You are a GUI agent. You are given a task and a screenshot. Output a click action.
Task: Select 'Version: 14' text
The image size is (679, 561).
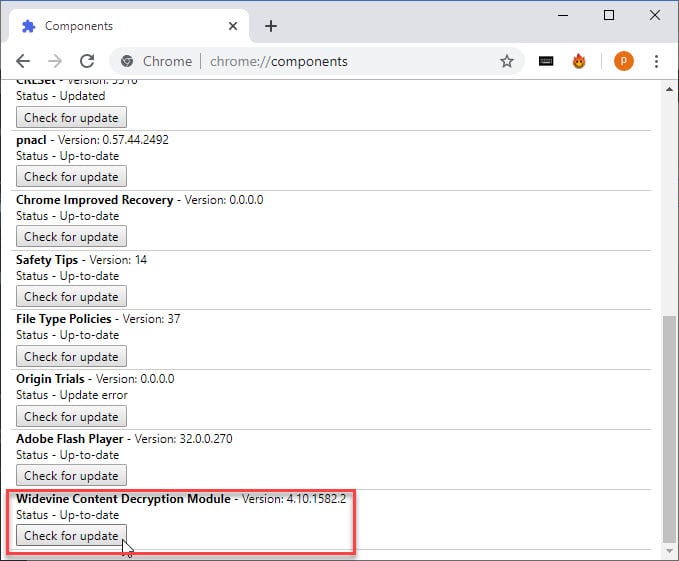point(118,260)
